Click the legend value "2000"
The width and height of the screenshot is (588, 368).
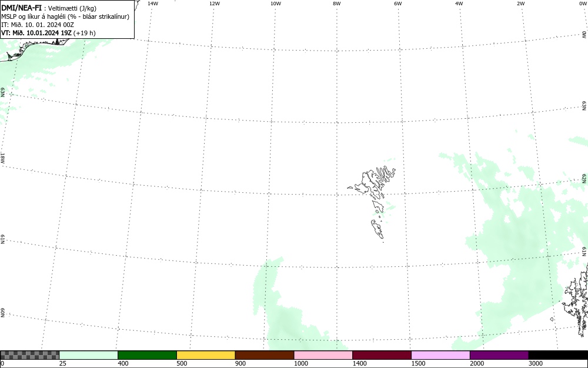(x=477, y=363)
